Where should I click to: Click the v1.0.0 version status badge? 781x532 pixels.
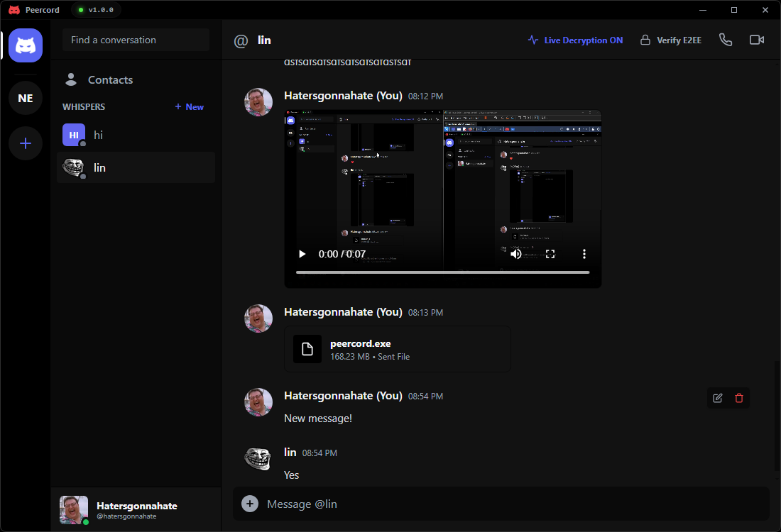pyautogui.click(x=96, y=10)
